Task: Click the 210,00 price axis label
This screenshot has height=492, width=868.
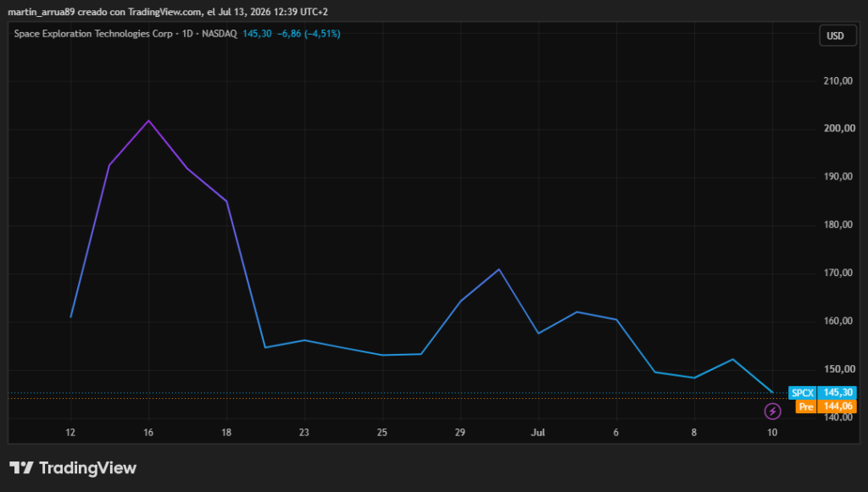Action: [838, 80]
